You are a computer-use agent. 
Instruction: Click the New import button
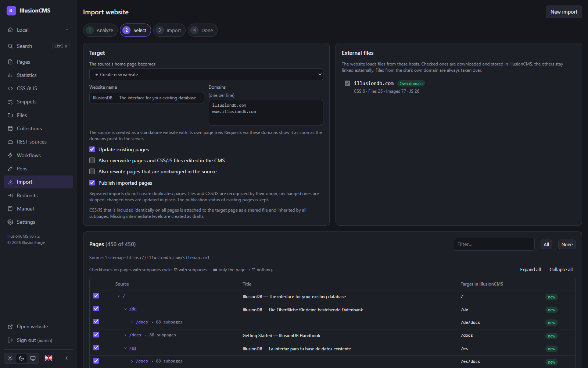pos(564,12)
